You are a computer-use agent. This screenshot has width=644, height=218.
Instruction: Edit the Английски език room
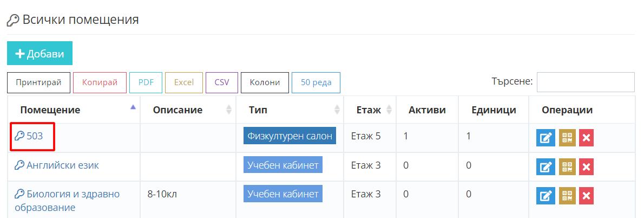546,167
